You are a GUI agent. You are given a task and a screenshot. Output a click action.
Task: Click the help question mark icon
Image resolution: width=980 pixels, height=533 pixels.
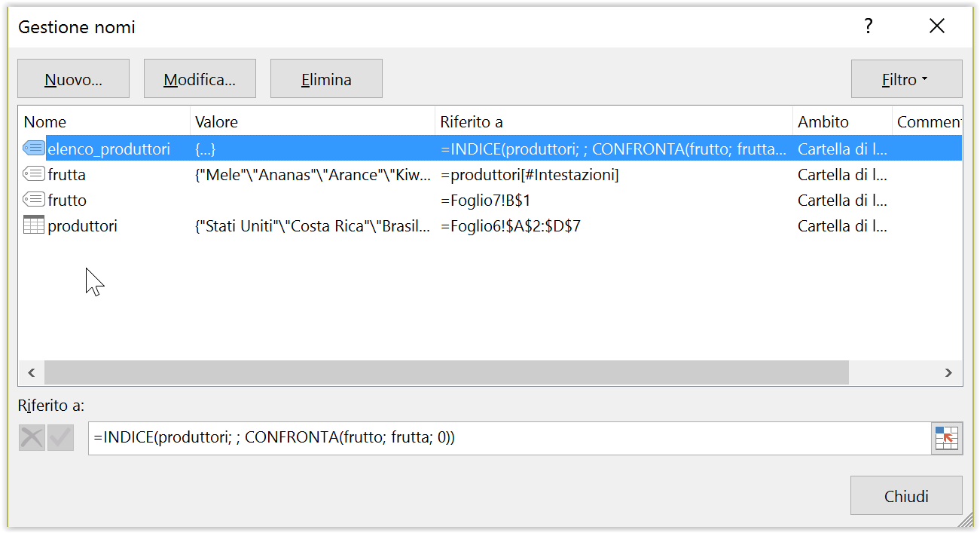[x=869, y=27]
